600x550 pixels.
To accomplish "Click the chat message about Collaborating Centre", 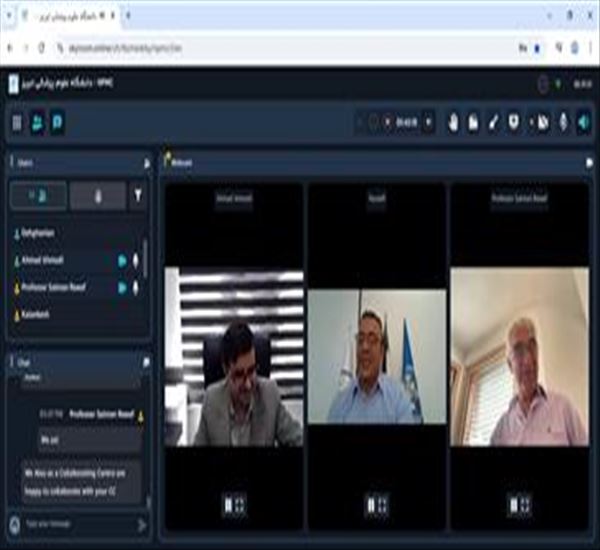I will [x=81, y=482].
